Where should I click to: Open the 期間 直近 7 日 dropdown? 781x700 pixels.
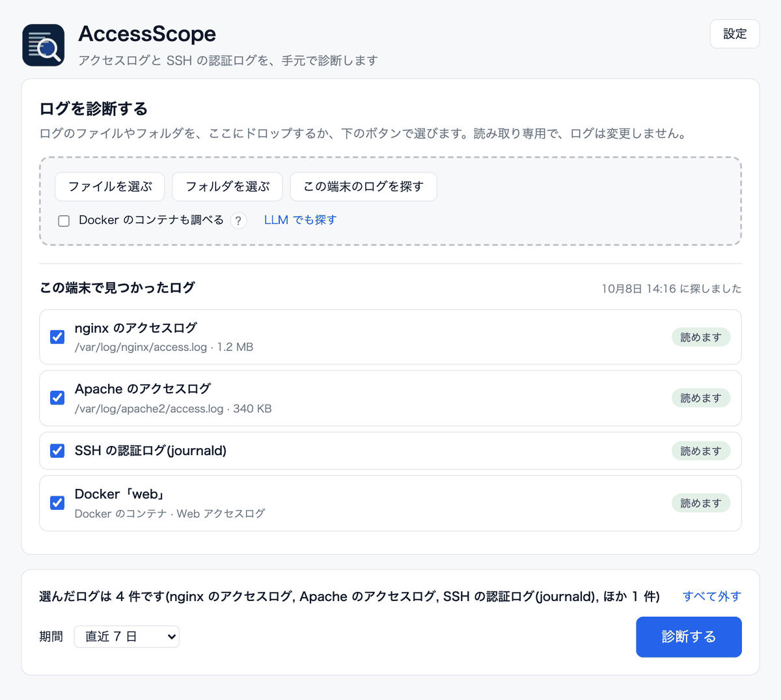[x=126, y=637]
